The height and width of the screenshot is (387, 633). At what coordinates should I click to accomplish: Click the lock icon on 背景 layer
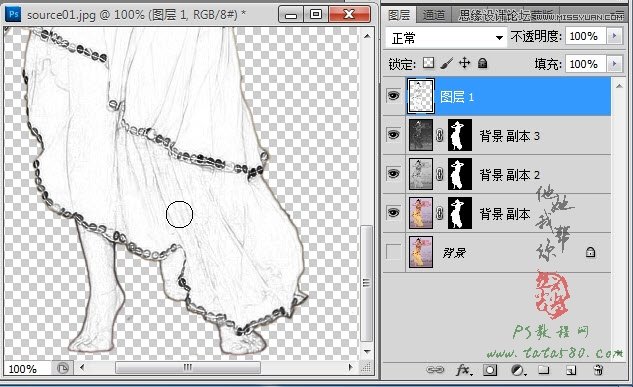(590, 252)
